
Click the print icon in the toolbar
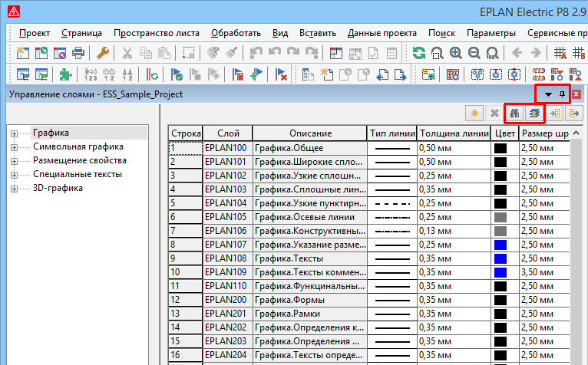78,53
